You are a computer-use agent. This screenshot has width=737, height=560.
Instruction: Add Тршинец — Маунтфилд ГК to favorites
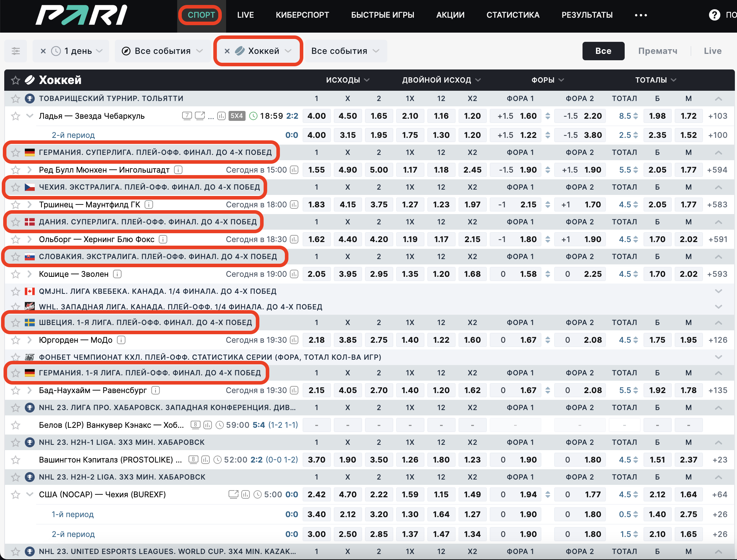15,205
